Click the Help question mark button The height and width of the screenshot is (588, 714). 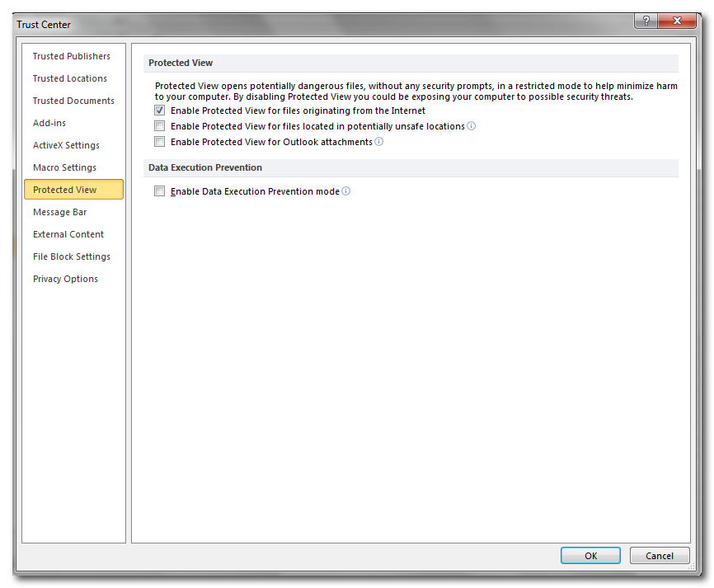[x=646, y=21]
